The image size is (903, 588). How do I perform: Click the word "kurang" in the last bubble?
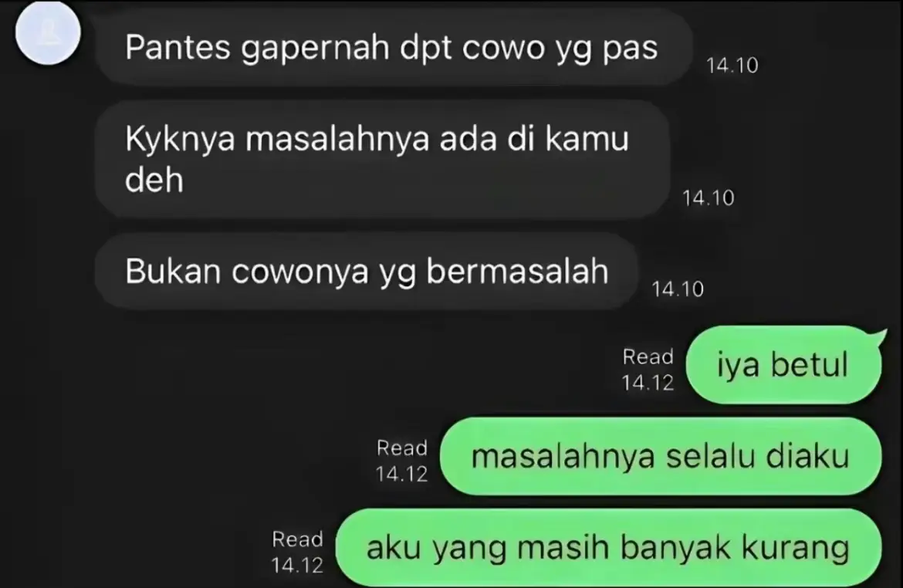pyautogui.click(x=795, y=548)
